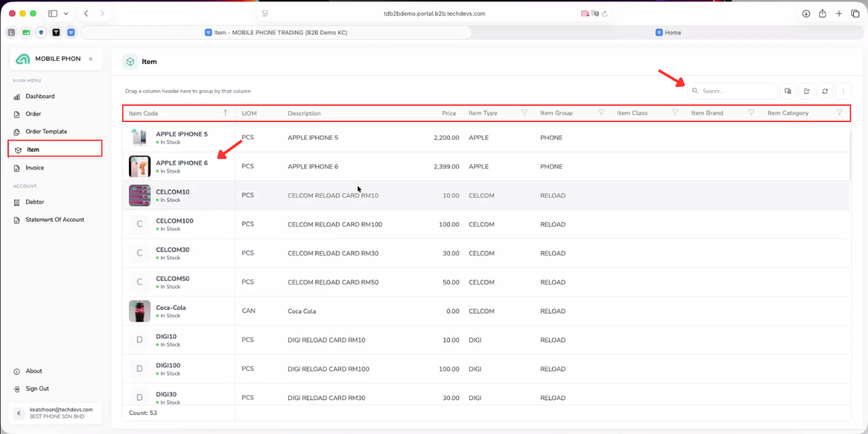The height and width of the screenshot is (434, 868).
Task: Open a new Safari tab with plus
Action: click(x=839, y=14)
